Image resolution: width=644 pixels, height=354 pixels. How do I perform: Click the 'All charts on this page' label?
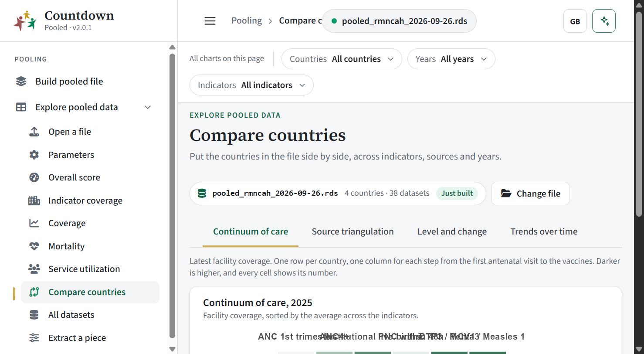pyautogui.click(x=227, y=58)
